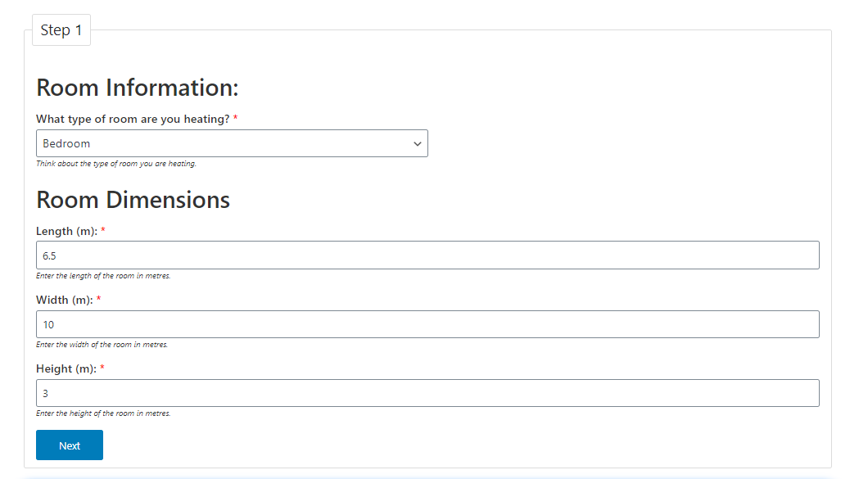Click the Width (m) field label
Viewport: 868px width, 479px height.
pyautogui.click(x=64, y=301)
